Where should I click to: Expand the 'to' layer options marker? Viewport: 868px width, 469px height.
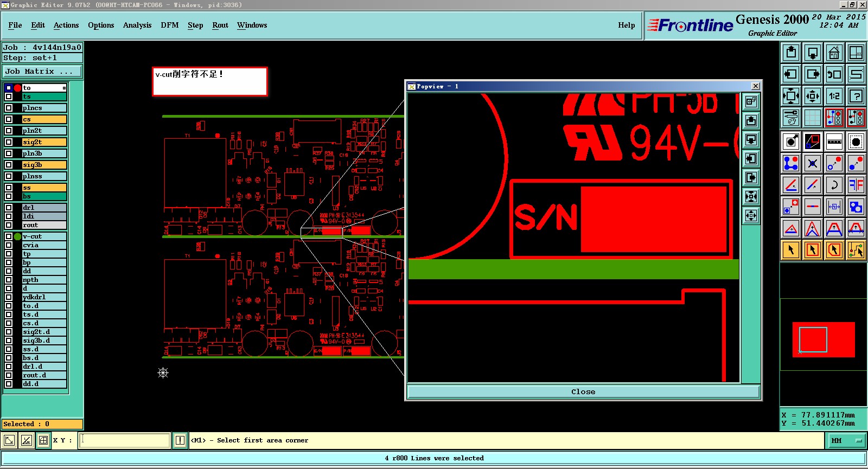(64, 88)
